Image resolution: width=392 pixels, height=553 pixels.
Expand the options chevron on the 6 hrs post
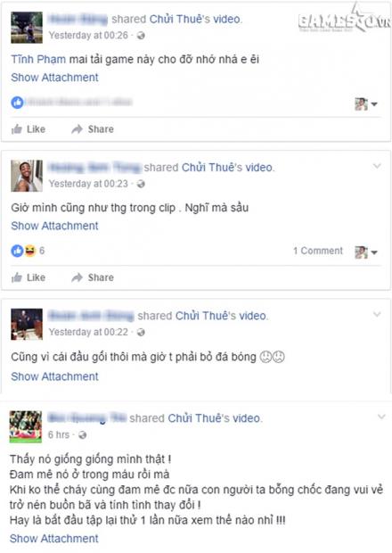[381, 417]
